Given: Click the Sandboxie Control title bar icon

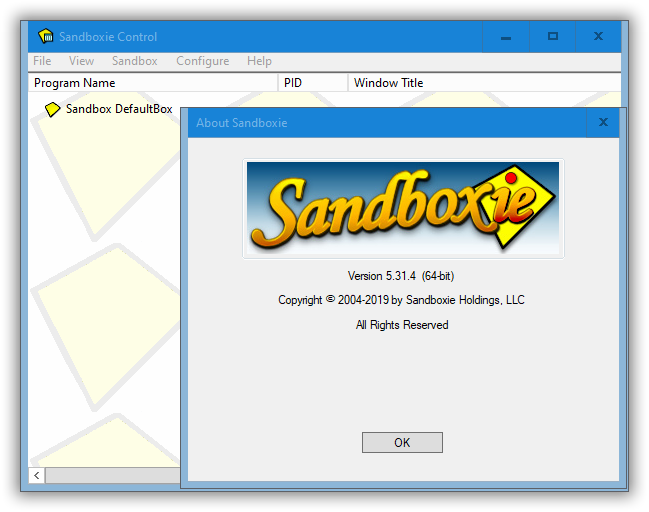Looking at the screenshot, I should tap(46, 36).
